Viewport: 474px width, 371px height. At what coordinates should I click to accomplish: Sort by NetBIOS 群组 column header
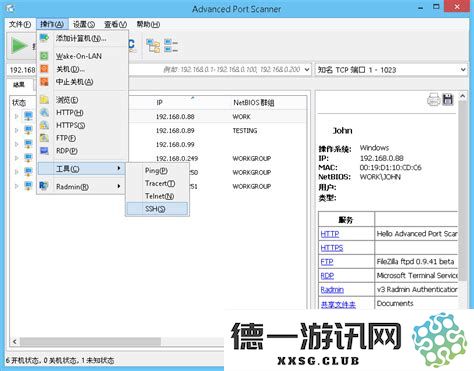[268, 103]
